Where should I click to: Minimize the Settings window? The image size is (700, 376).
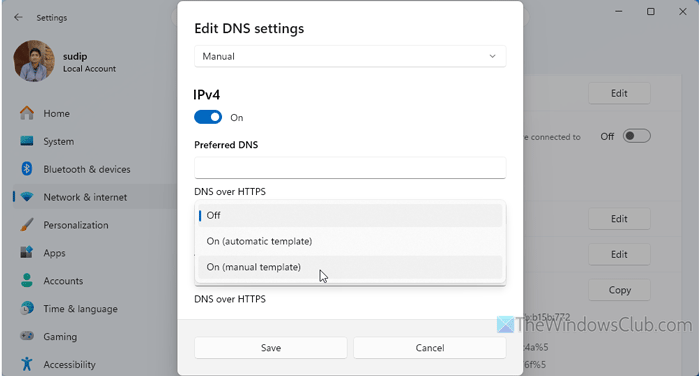click(x=619, y=12)
